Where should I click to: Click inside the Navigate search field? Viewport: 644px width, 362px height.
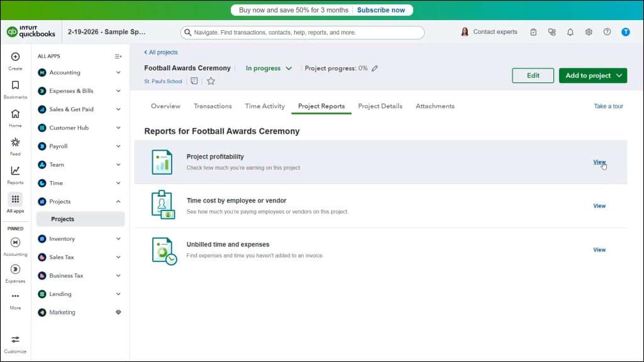click(302, 31)
